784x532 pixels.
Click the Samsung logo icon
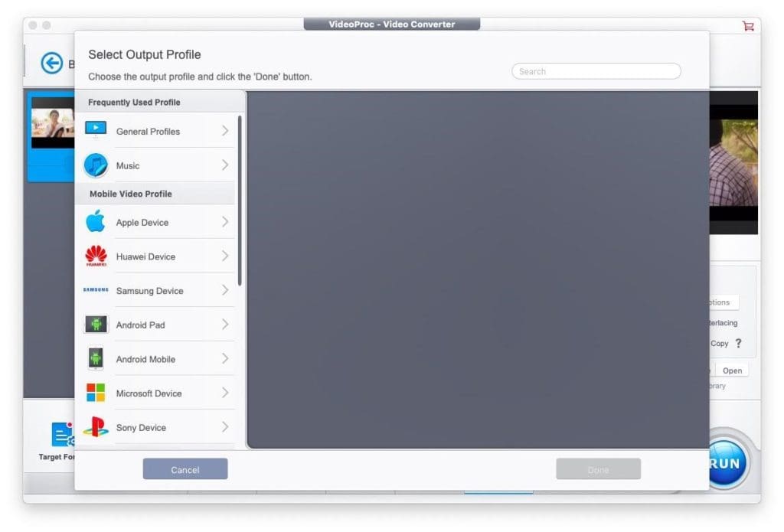(x=96, y=290)
